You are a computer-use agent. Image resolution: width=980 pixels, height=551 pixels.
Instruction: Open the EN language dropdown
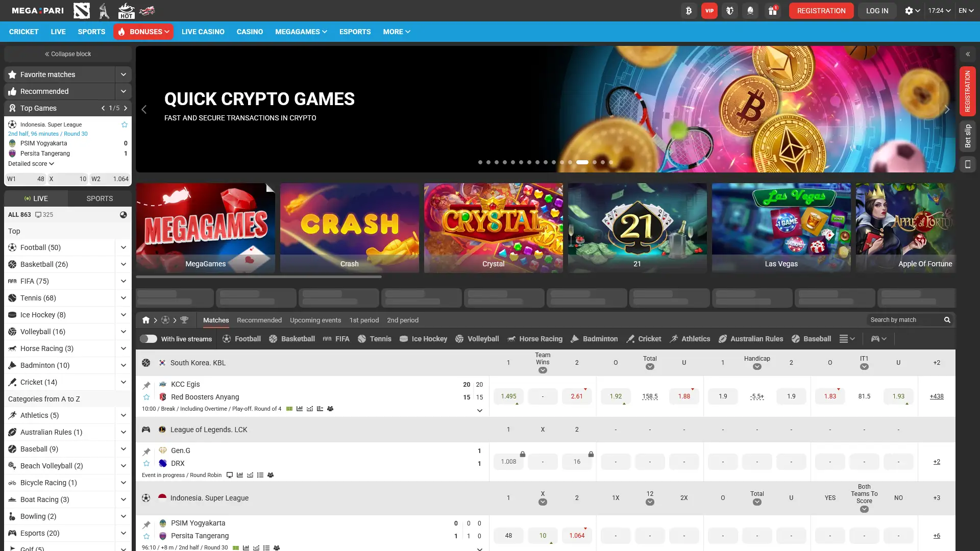pos(966,11)
